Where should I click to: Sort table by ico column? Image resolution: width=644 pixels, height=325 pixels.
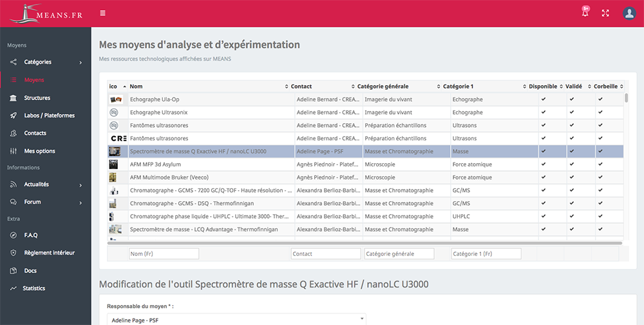click(117, 86)
